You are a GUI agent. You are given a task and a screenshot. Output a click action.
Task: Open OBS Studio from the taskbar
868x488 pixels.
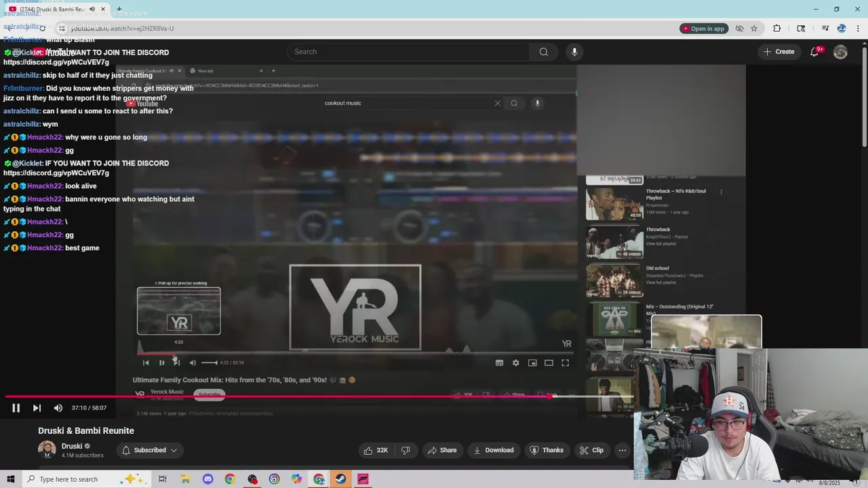point(252,479)
